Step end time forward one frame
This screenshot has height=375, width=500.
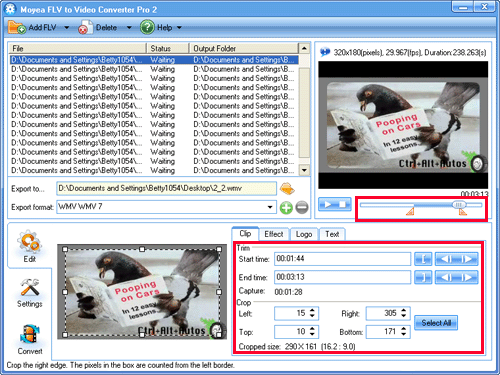pyautogui.click(x=467, y=277)
